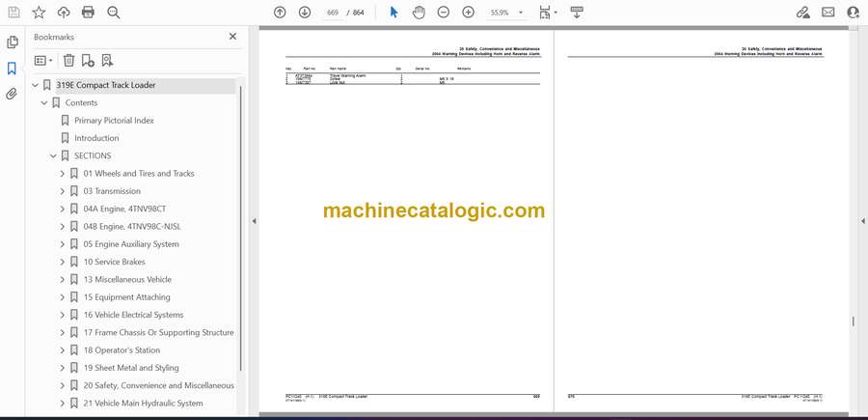Expand 13 Miscellaneous Vehicle bookmark
Screen dimensions: 868x420
coord(62,280)
